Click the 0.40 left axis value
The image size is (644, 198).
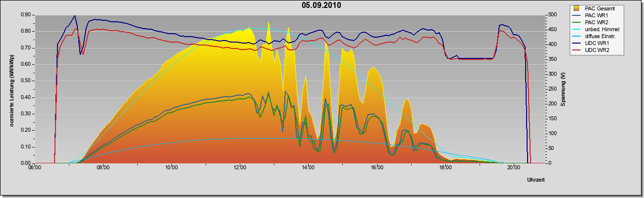(x=26, y=98)
